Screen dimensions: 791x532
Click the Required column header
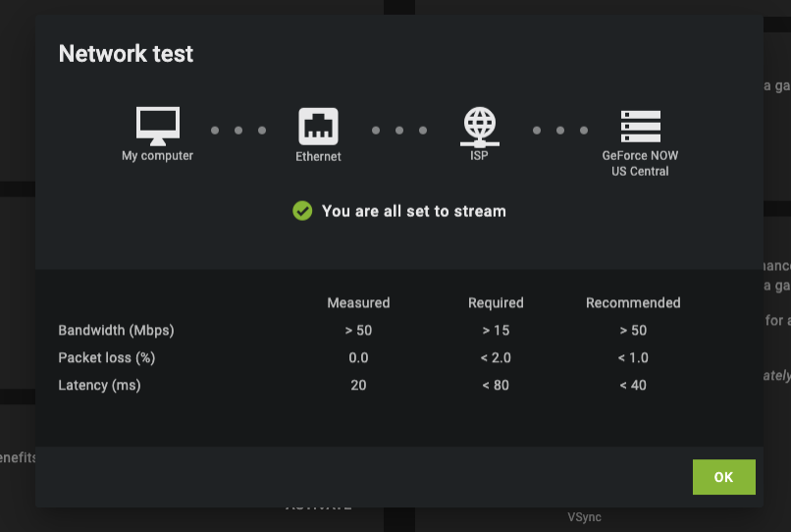496,302
